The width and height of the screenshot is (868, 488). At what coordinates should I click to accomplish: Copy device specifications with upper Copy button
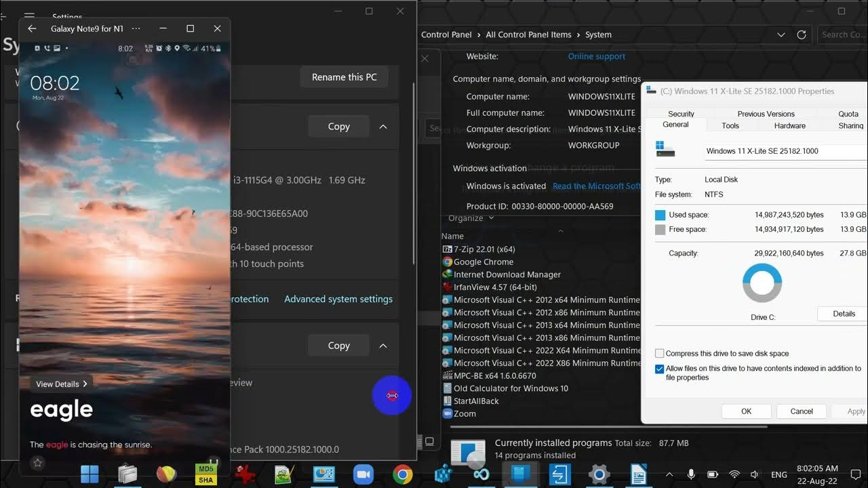[x=338, y=127]
